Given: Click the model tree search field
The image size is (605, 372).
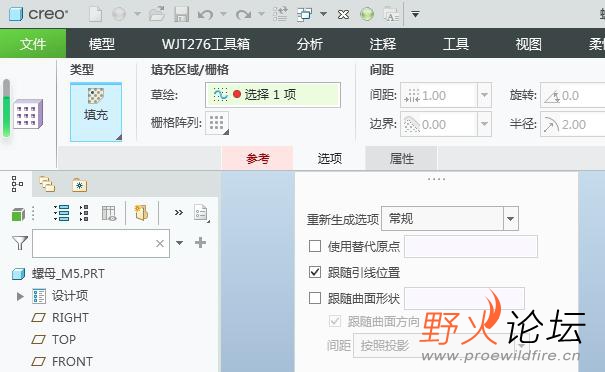Looking at the screenshot, I should pyautogui.click(x=101, y=243).
